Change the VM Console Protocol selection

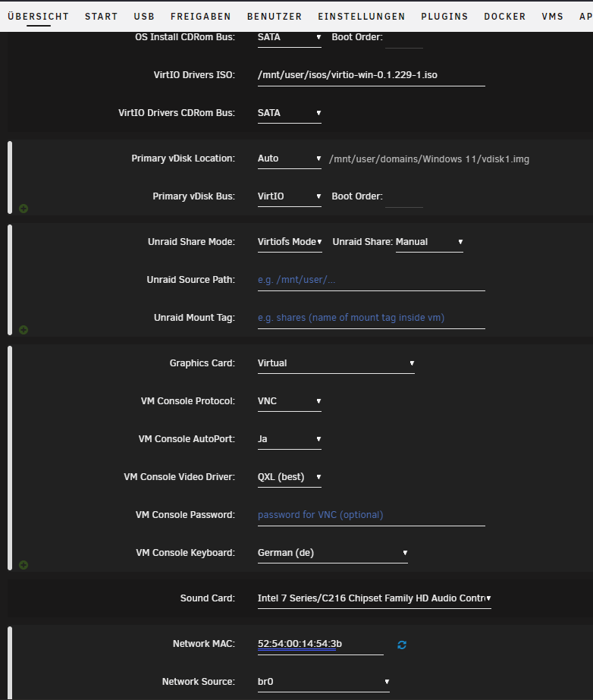tap(289, 401)
